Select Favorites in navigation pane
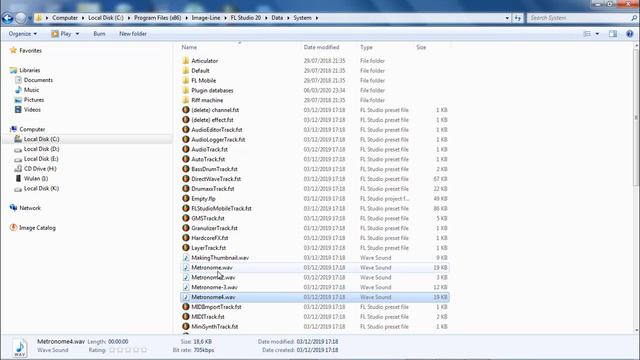Viewport: 640px width, 360px height. coord(30,51)
